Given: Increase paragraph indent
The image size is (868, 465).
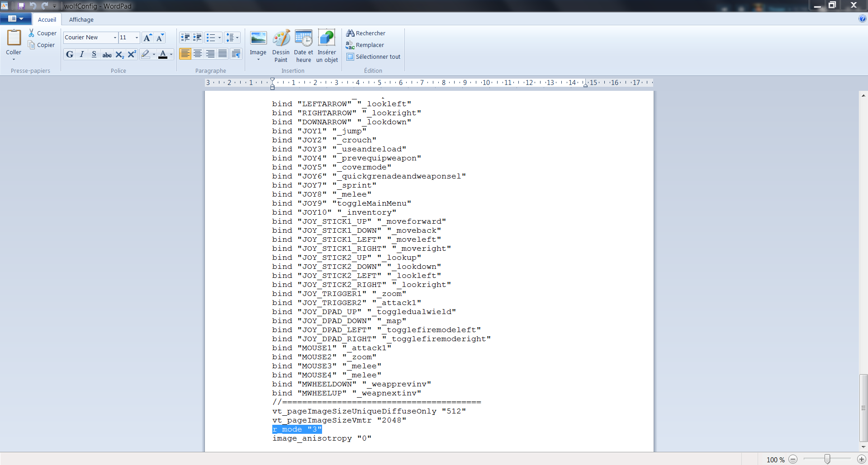Looking at the screenshot, I should click(x=197, y=38).
